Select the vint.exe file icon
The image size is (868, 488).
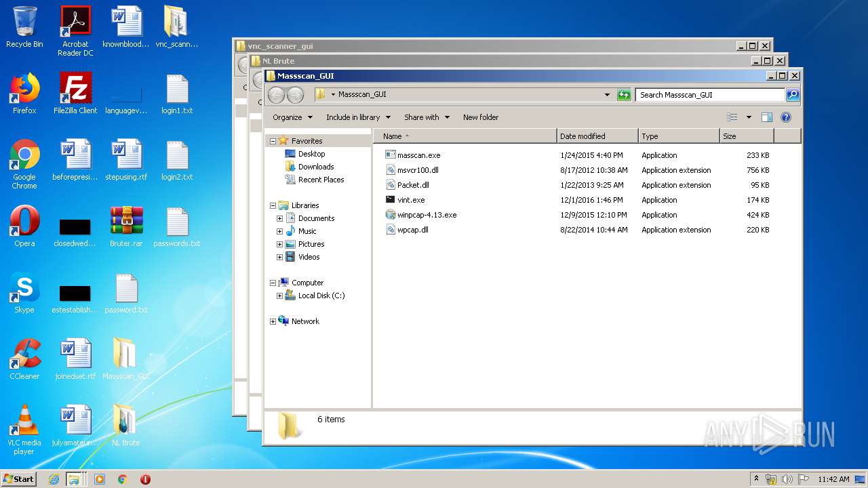[x=390, y=200]
